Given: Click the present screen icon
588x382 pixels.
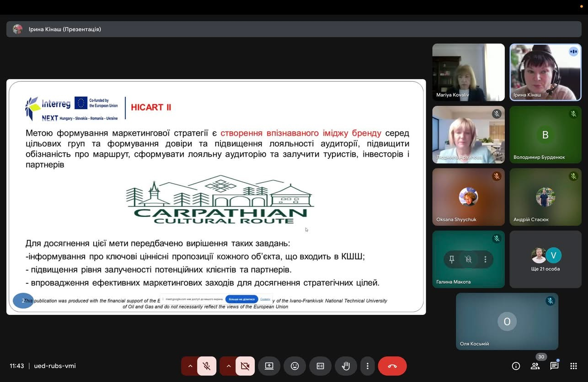Looking at the screenshot, I should coord(269,366).
